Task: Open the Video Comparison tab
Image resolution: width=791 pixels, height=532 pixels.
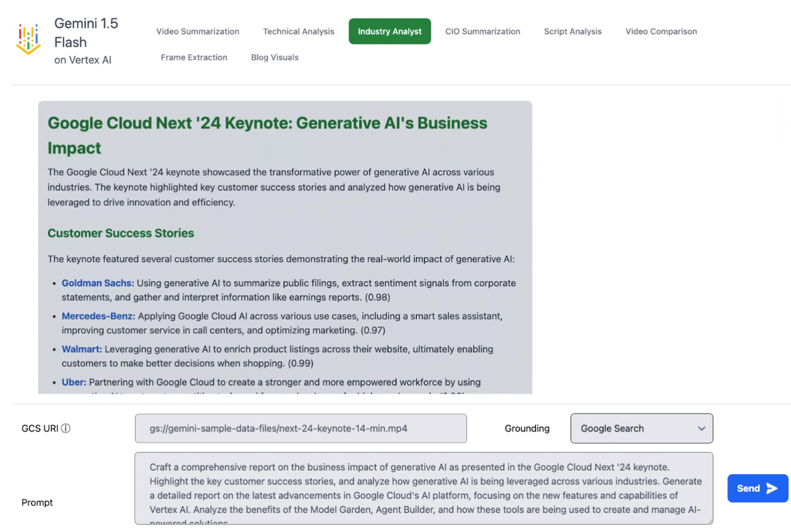Action: pos(661,31)
